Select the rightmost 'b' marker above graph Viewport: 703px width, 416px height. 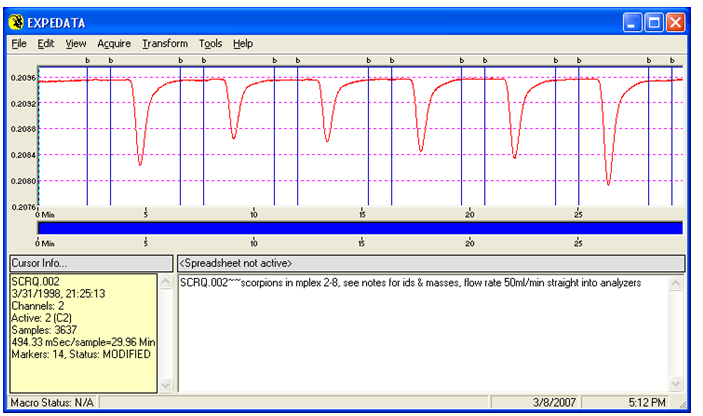point(672,61)
